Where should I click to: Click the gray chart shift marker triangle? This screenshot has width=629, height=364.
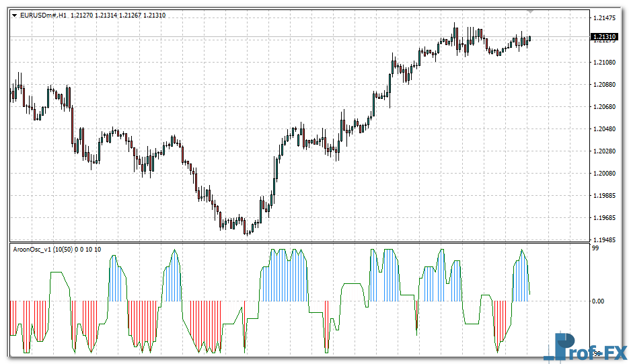pos(531,12)
